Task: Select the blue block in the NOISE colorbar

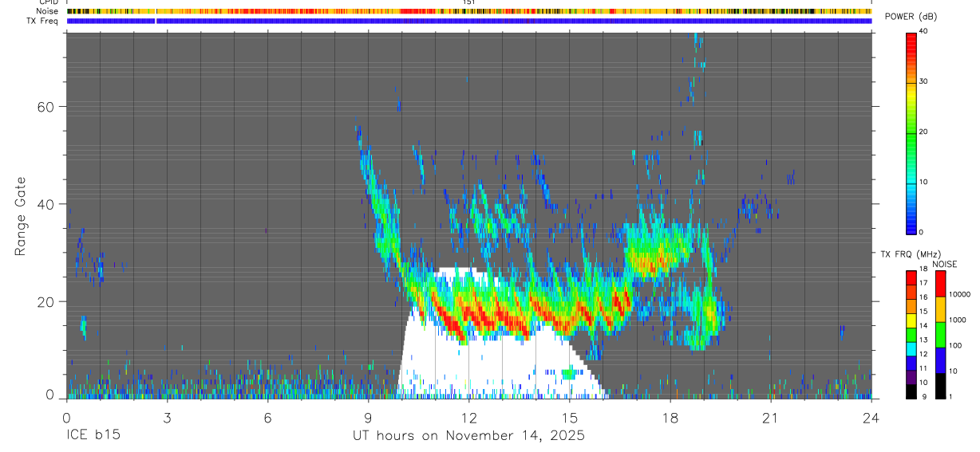Action: [940, 360]
